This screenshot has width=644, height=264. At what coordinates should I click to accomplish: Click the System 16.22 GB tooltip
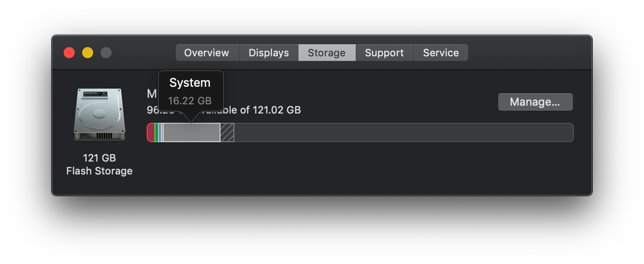191,91
